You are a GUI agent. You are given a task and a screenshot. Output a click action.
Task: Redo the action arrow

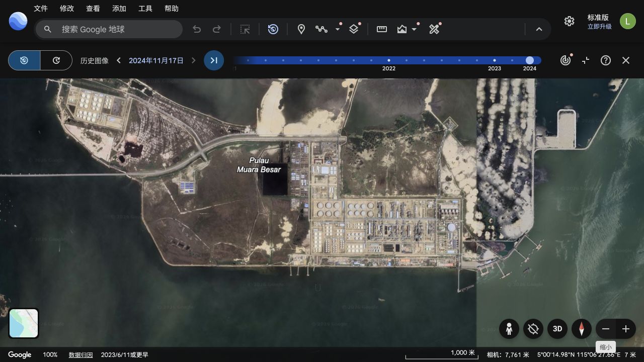[x=217, y=29]
